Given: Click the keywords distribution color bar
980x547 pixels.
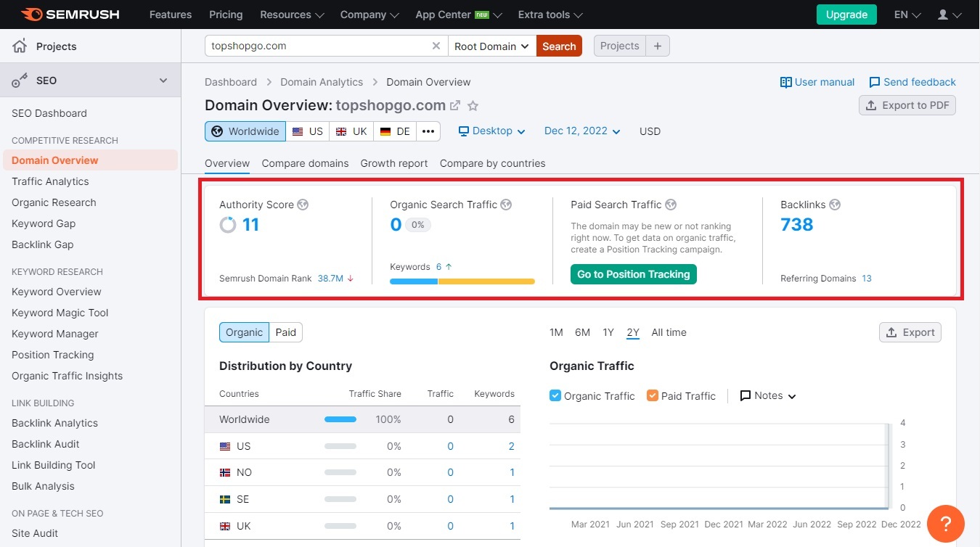Looking at the screenshot, I should (x=462, y=281).
